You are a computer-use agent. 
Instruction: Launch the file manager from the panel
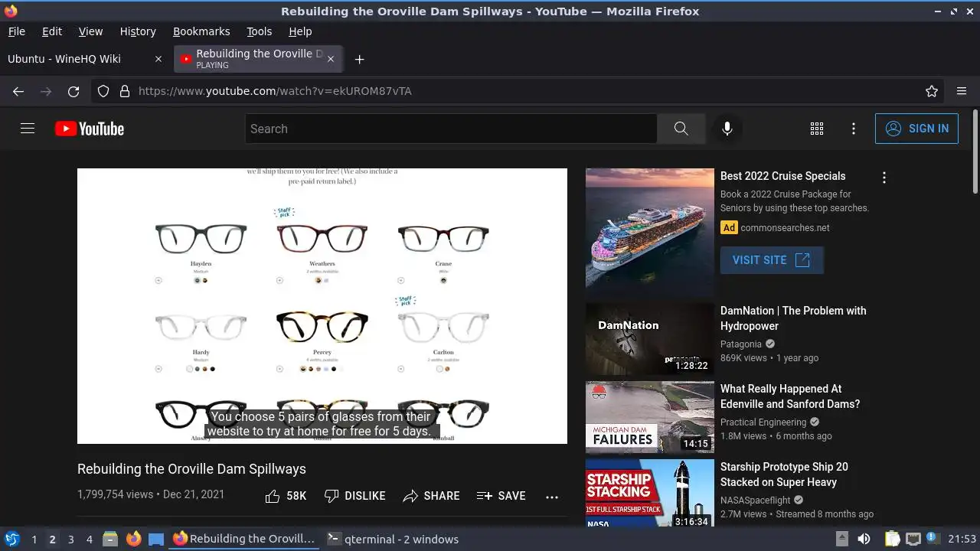(x=110, y=539)
